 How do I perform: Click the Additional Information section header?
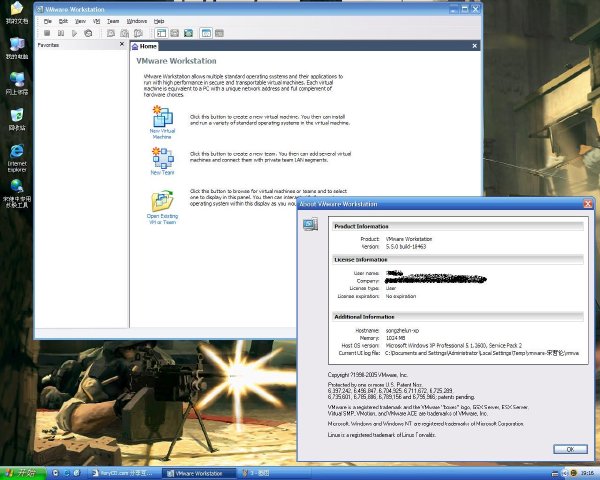tap(458, 317)
